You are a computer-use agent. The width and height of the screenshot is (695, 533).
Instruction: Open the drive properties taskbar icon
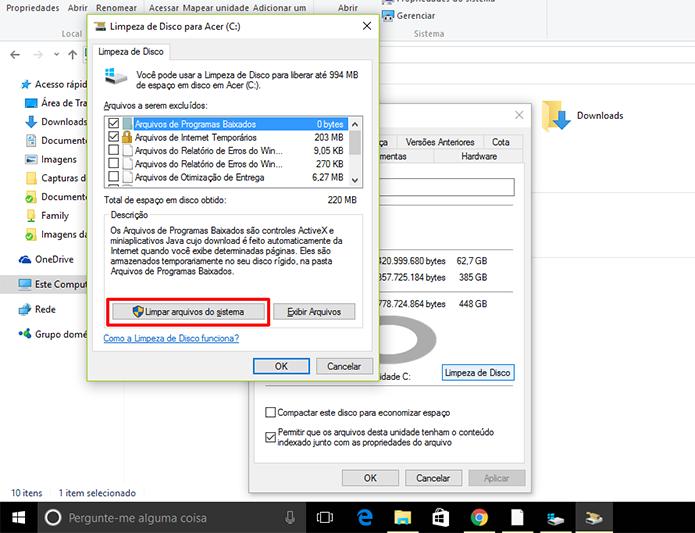556,517
